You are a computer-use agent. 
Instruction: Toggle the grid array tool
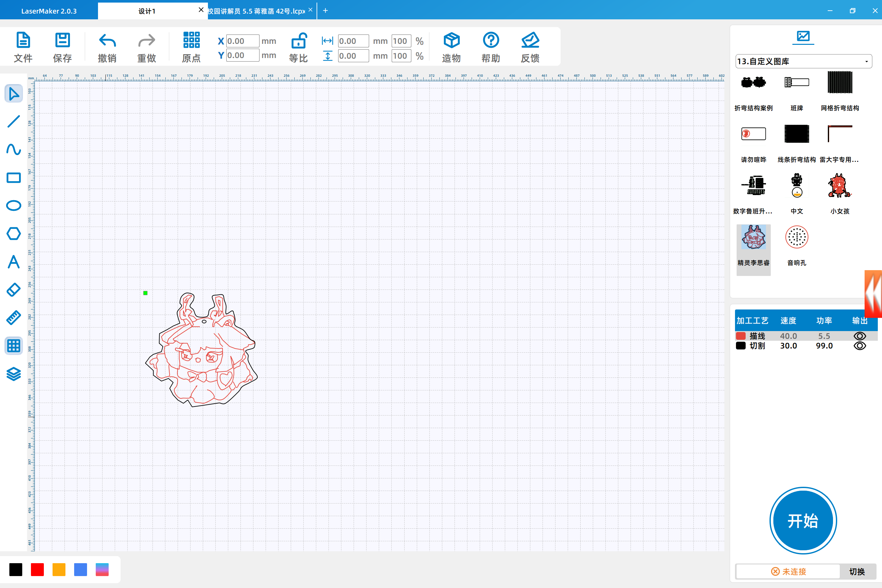[x=14, y=346]
